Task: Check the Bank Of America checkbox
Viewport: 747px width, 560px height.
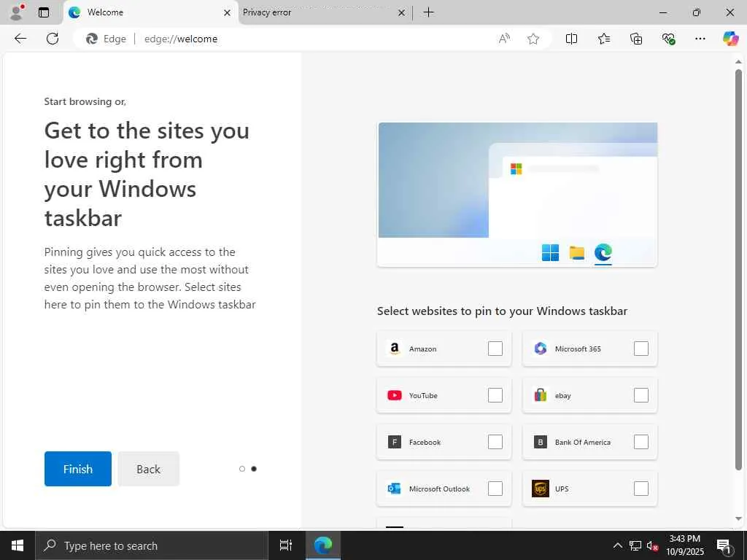Action: click(640, 442)
